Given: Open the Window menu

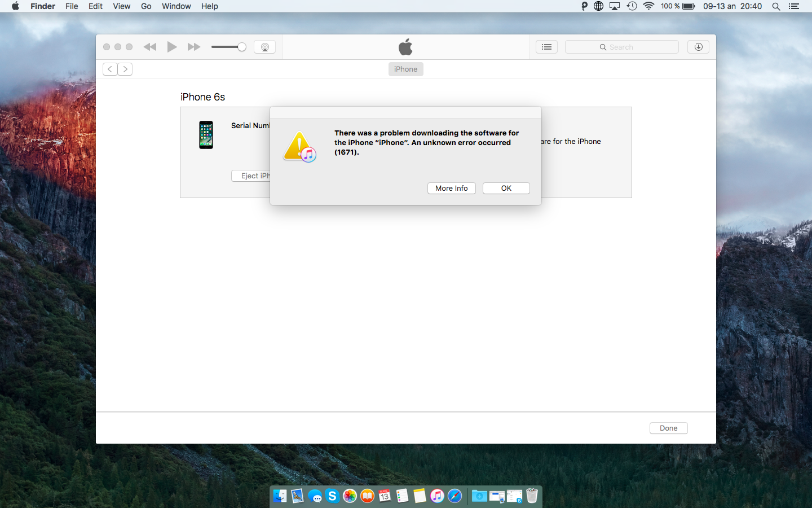Looking at the screenshot, I should (x=176, y=6).
